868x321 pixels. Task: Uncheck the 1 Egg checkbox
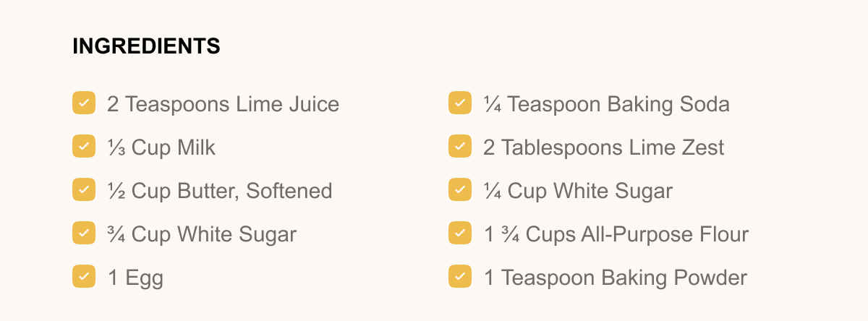pos(84,276)
